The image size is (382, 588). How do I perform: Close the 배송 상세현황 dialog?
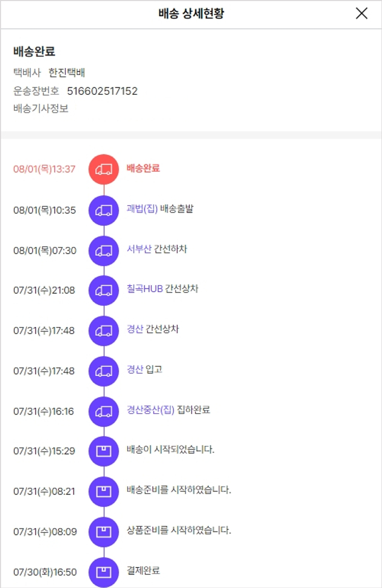[x=361, y=14]
